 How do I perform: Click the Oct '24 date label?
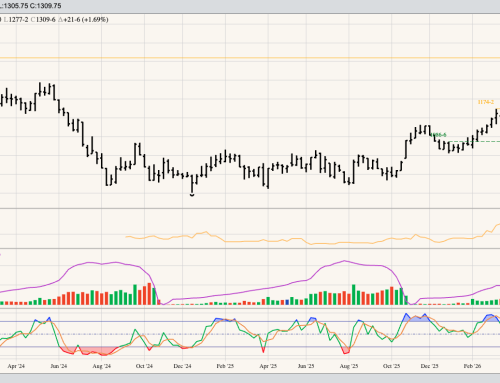pos(144,366)
